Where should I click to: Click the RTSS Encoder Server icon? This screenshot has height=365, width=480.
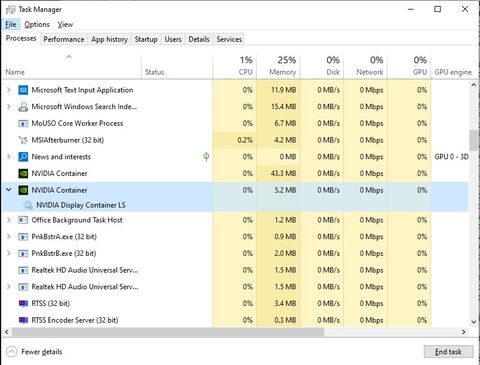click(x=23, y=320)
